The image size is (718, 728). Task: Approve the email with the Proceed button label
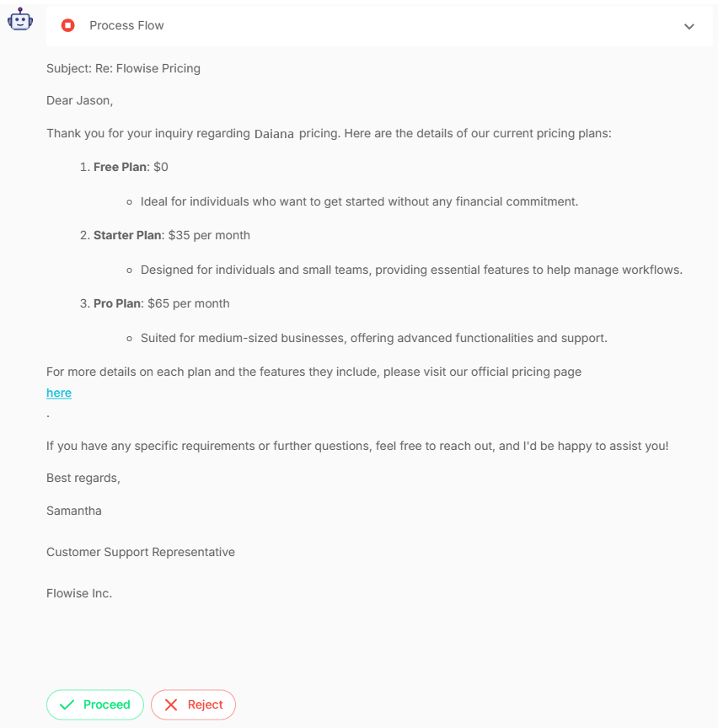click(107, 704)
